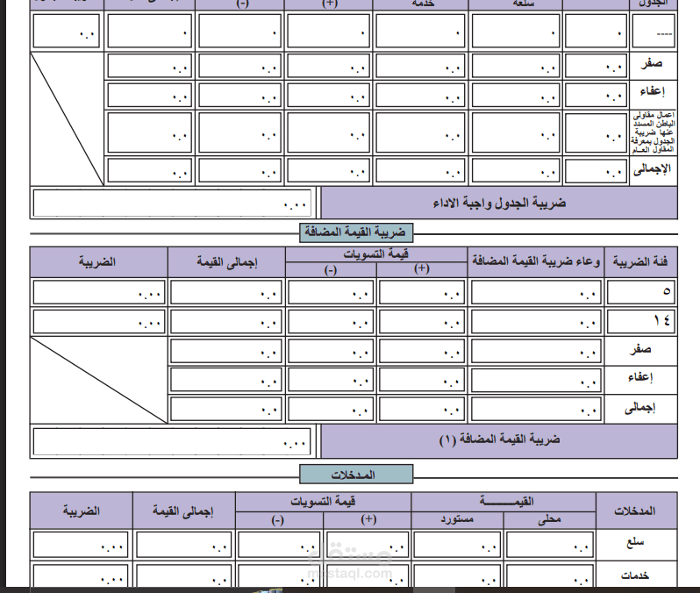Click the إجمالى القيمة header in the VAT table
The width and height of the screenshot is (700, 593).
click(227, 261)
